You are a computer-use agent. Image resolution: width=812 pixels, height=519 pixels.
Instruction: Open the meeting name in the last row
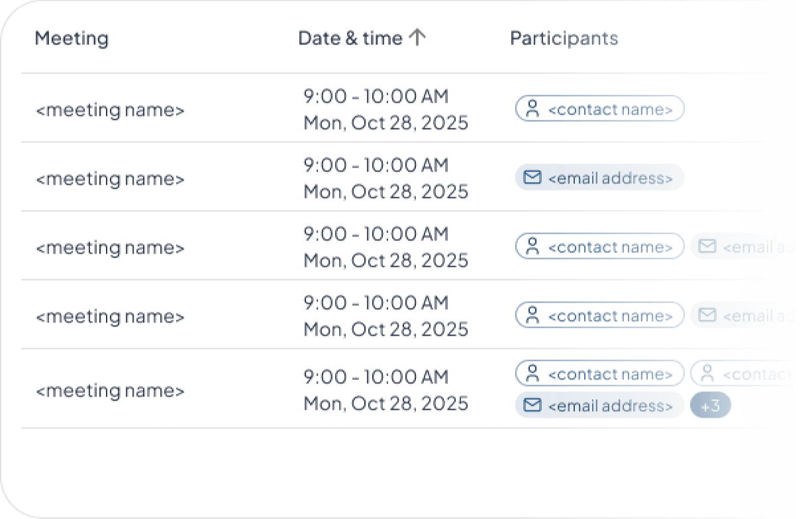pyautogui.click(x=110, y=391)
